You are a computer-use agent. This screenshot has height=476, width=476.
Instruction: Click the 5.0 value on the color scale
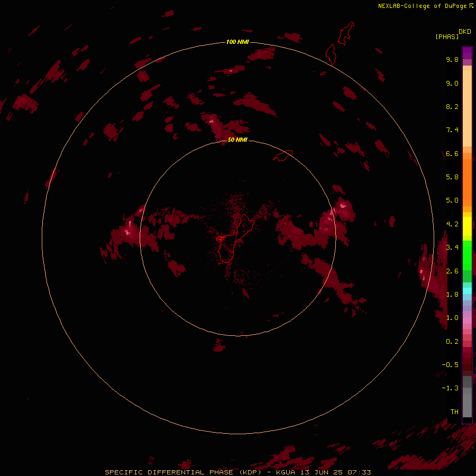coord(452,200)
